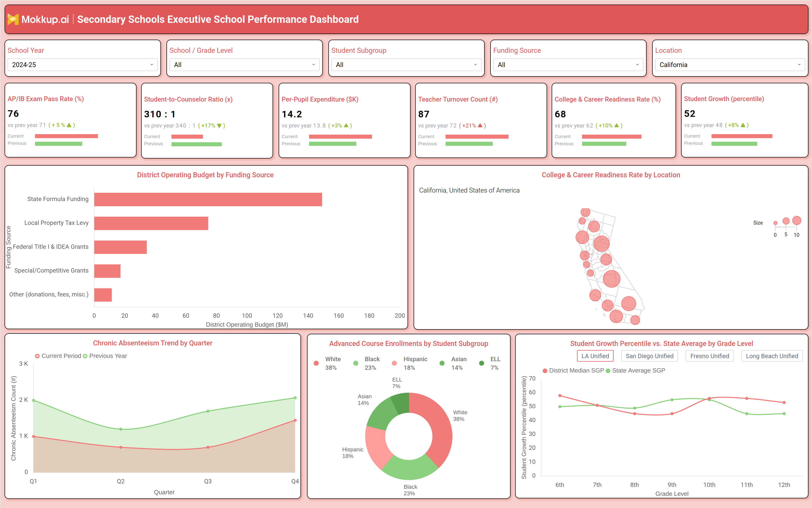Click the Student Growth percentile value 52

[x=690, y=114]
